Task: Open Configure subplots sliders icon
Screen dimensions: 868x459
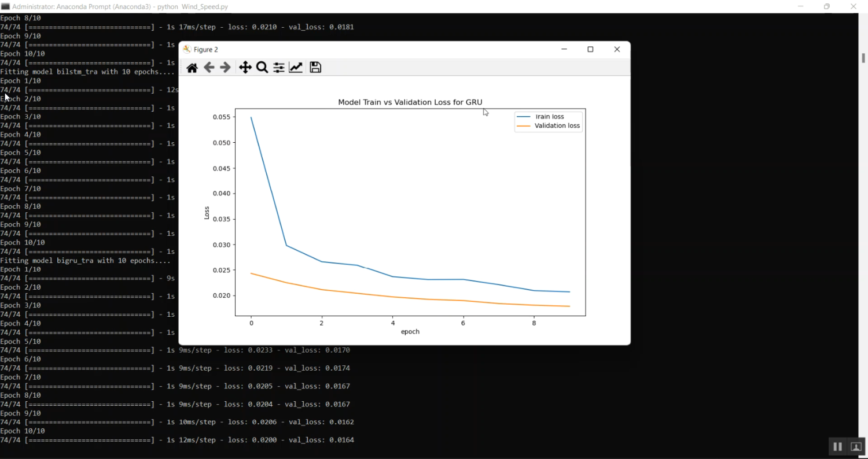Action: coord(279,68)
